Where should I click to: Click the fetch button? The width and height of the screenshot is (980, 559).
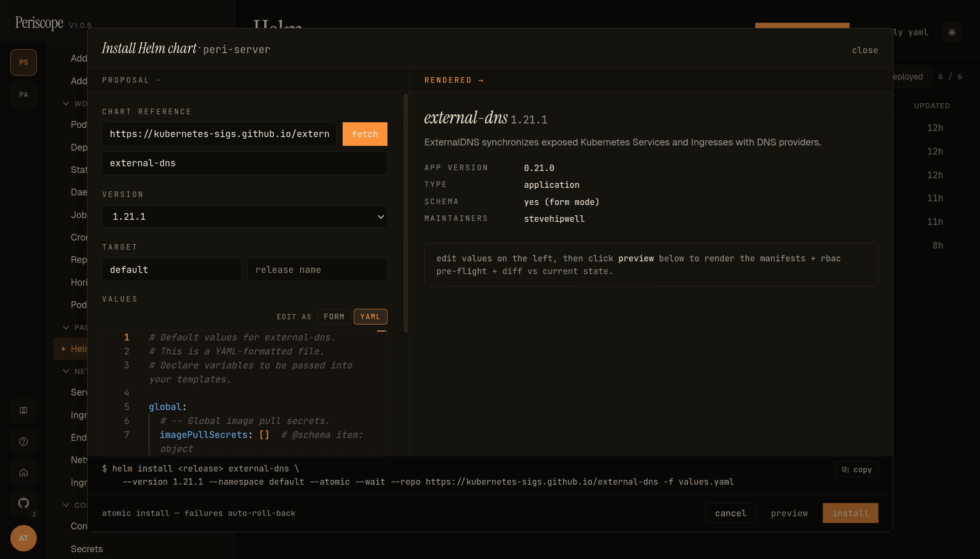pyautogui.click(x=365, y=134)
